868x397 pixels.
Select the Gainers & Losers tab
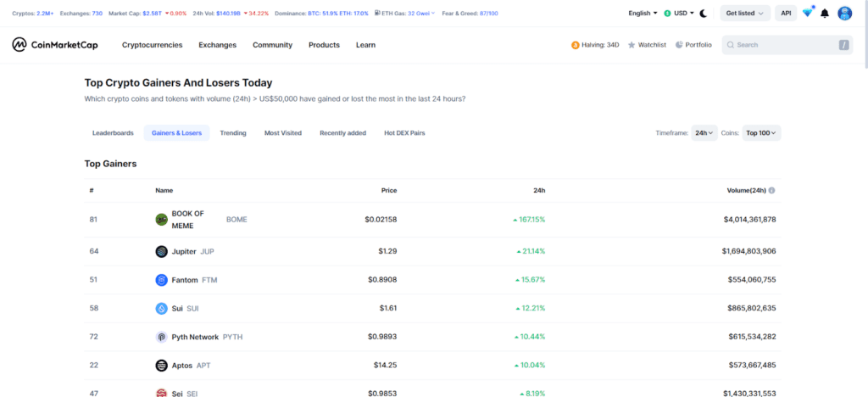pyautogui.click(x=176, y=133)
